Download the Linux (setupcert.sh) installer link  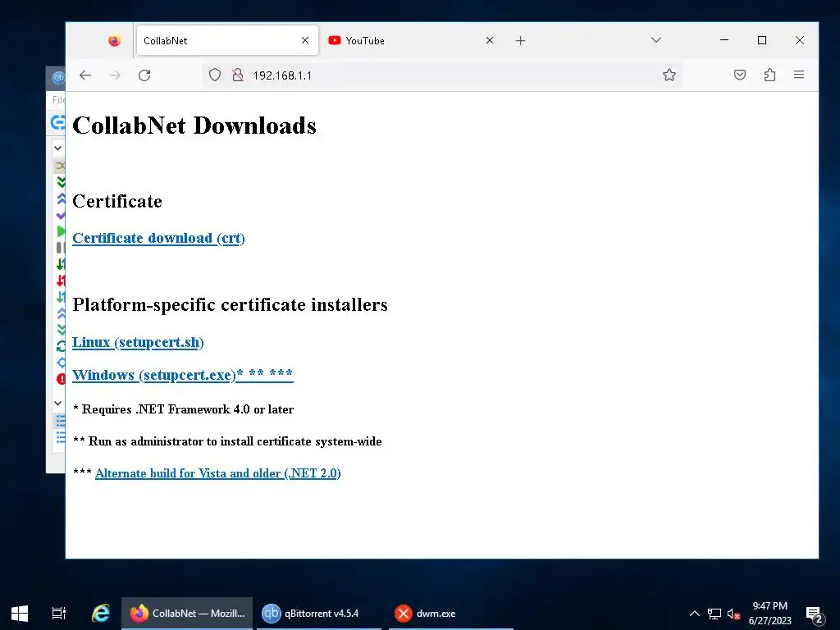pos(138,342)
